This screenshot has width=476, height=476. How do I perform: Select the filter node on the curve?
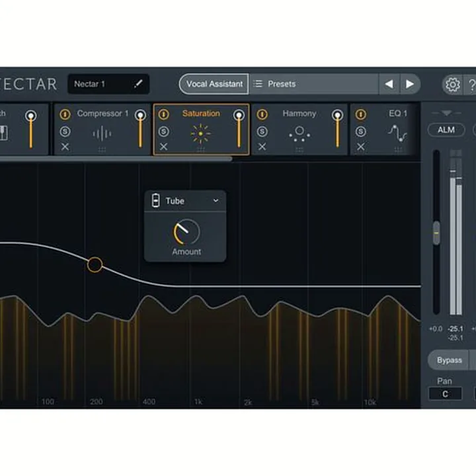tap(95, 264)
